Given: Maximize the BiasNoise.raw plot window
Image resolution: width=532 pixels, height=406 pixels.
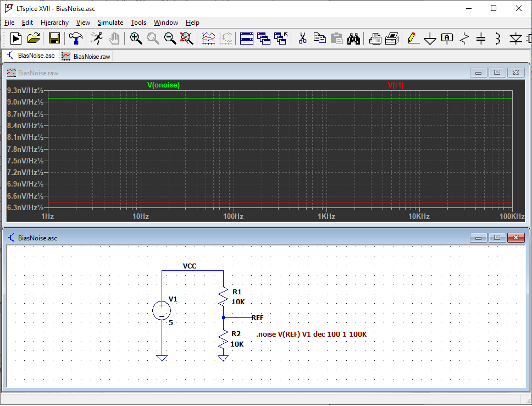Looking at the screenshot, I should [x=497, y=73].
